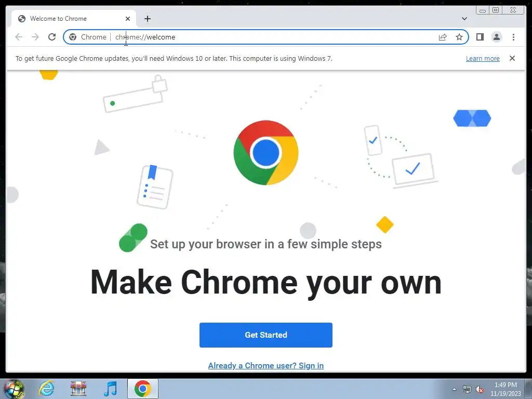The image size is (532, 399).
Task: Launch Internet Explorer from the taskbar
Action: [x=46, y=389]
